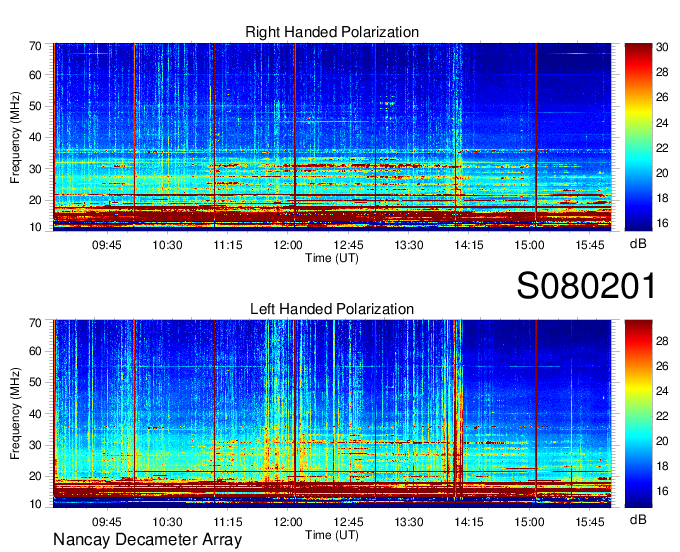680x552 pixels.
Task: Click the Nancay Decameter Array label
Action: coord(147,539)
